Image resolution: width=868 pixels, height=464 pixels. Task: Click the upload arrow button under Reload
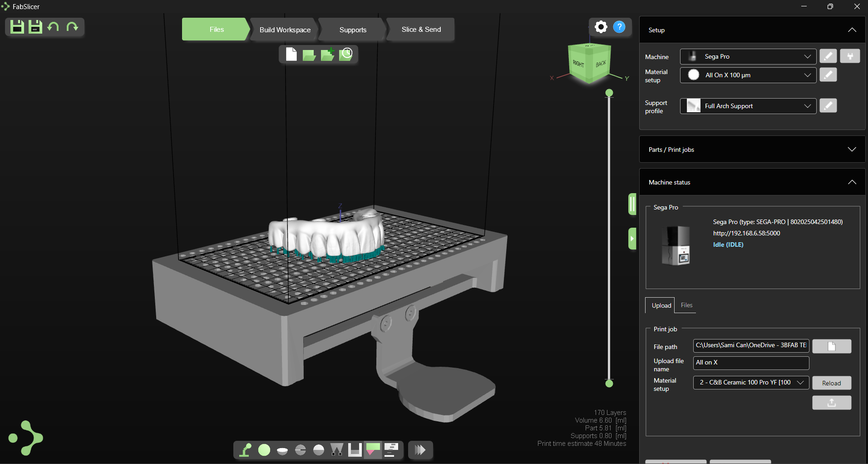click(831, 403)
